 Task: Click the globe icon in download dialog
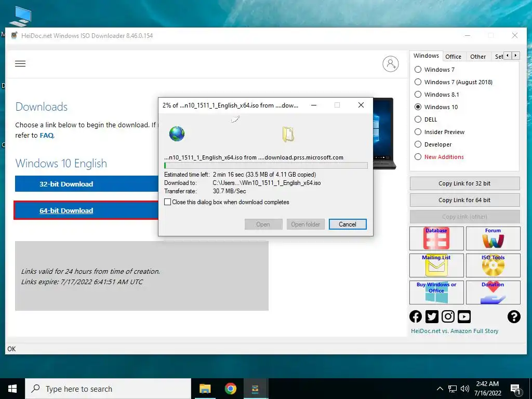177,134
